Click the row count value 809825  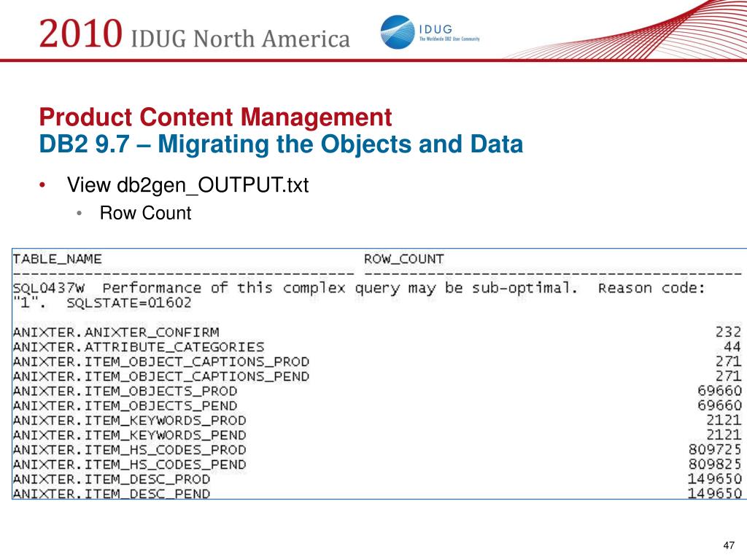715,464
